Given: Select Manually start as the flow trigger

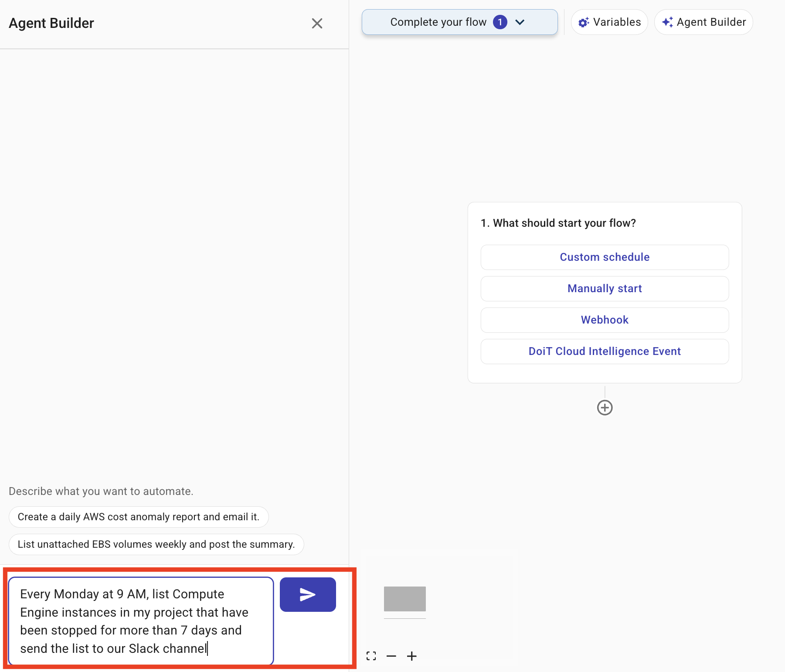Looking at the screenshot, I should (x=604, y=288).
